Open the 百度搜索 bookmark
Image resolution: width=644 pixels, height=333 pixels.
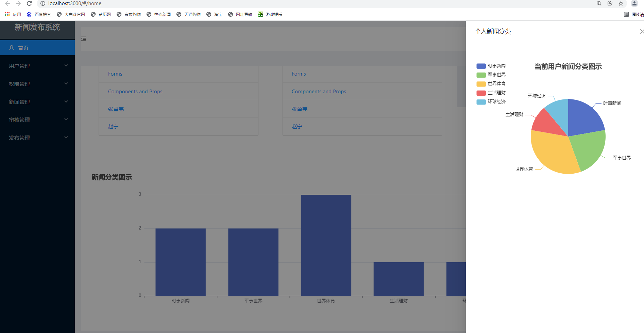(39, 14)
